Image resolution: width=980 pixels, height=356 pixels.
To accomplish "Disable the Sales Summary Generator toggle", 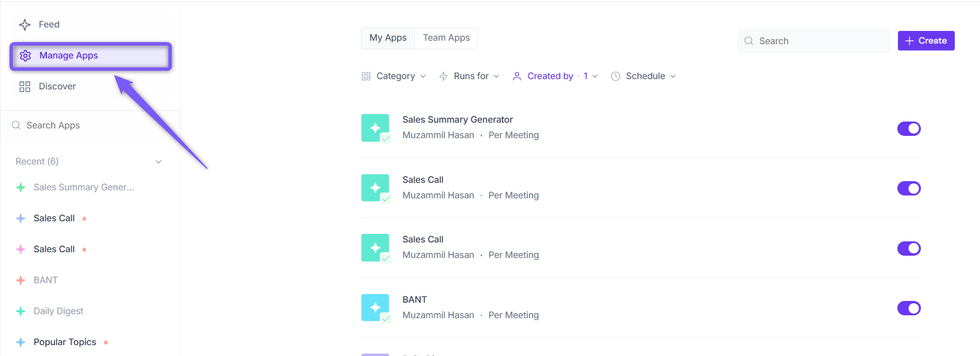I will coord(909,128).
